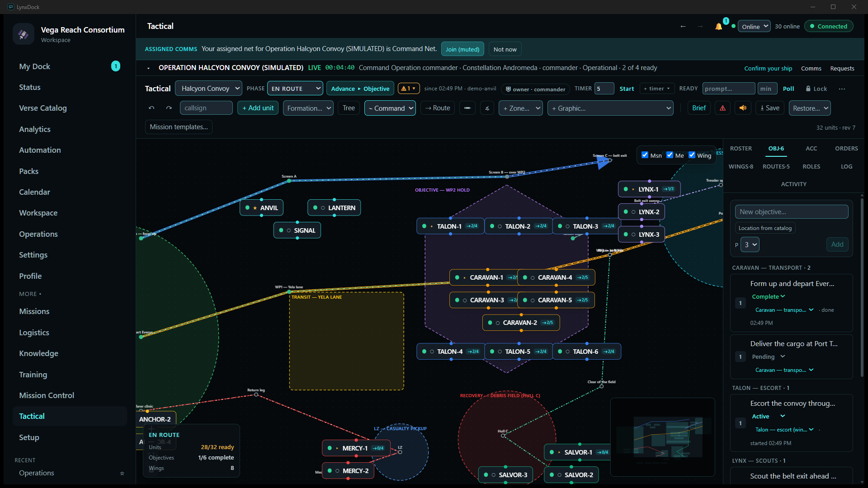
Task: Click the redo arrow in the tactical toolbar
Action: click(169, 108)
